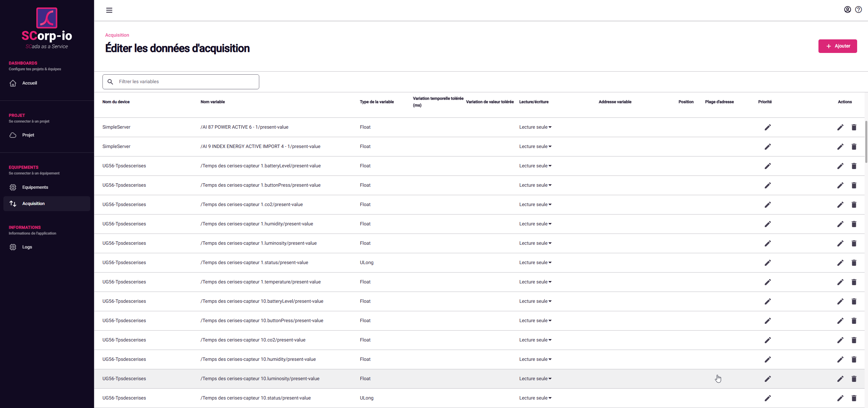Click the SCorp-io logo icon
This screenshot has width=868, height=408.
[x=47, y=18]
